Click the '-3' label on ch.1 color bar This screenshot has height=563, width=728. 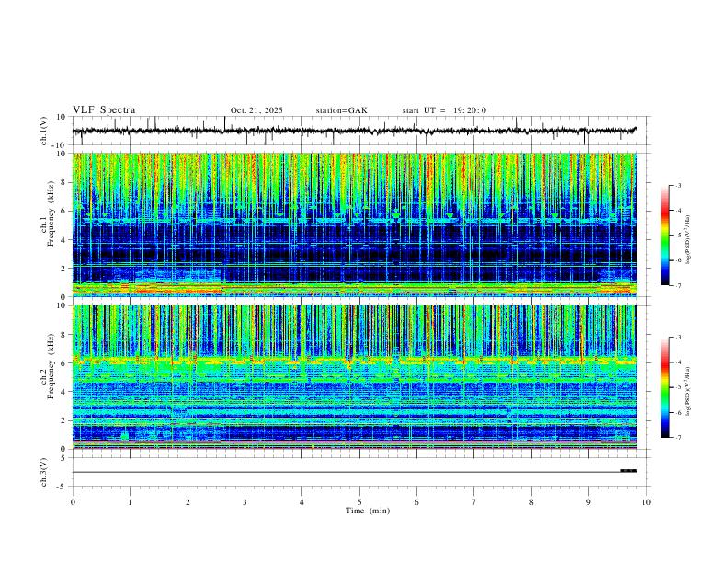pyautogui.click(x=677, y=185)
